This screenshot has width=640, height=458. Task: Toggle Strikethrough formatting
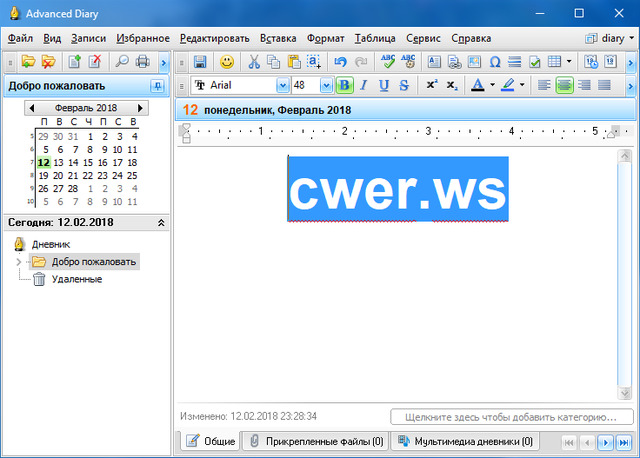pyautogui.click(x=404, y=85)
